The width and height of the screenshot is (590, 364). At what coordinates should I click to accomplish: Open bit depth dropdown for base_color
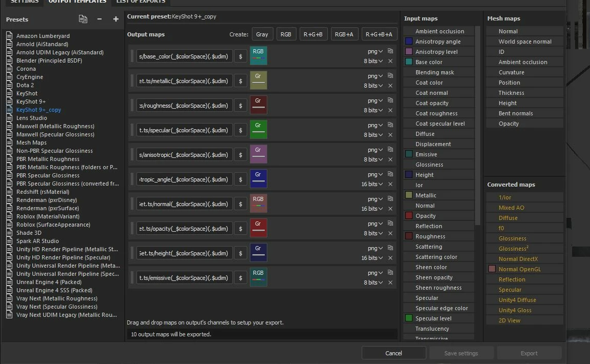point(373,61)
